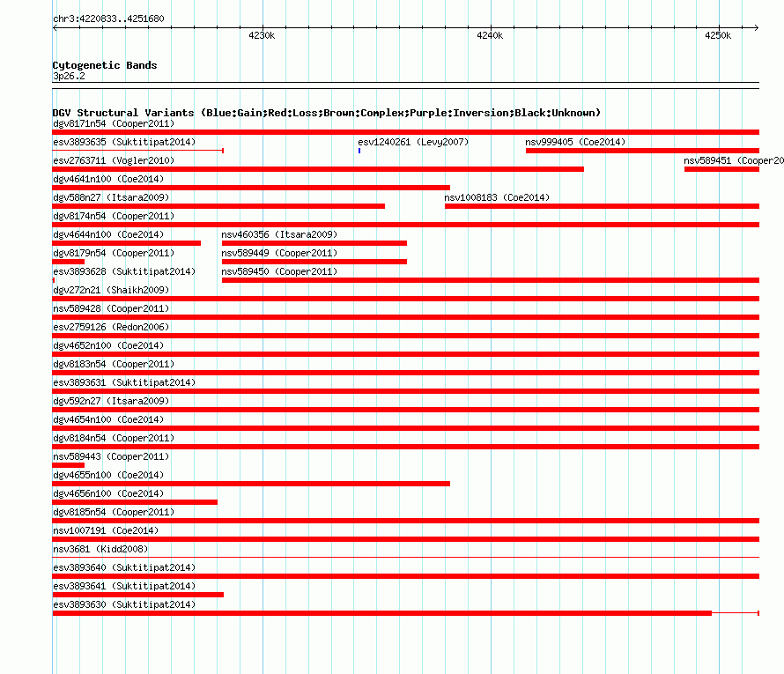Click the short red bar under nsv589443
This screenshot has height=674, width=784.
point(69,465)
